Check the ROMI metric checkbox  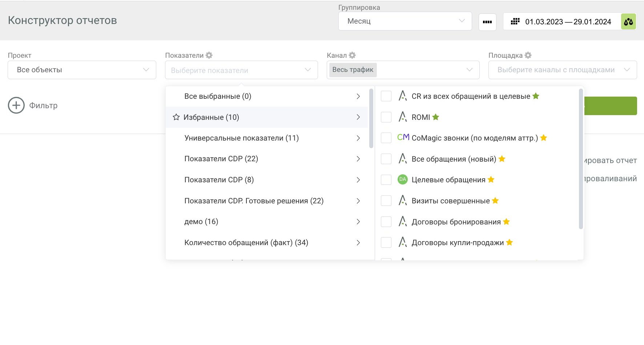point(386,117)
